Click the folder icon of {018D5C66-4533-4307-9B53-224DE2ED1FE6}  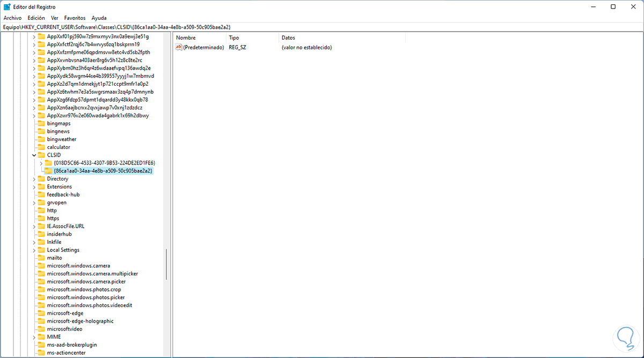[49, 163]
